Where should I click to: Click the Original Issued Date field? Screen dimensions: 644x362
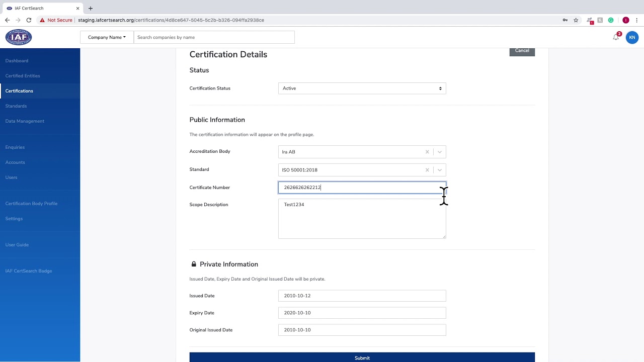coord(362,330)
